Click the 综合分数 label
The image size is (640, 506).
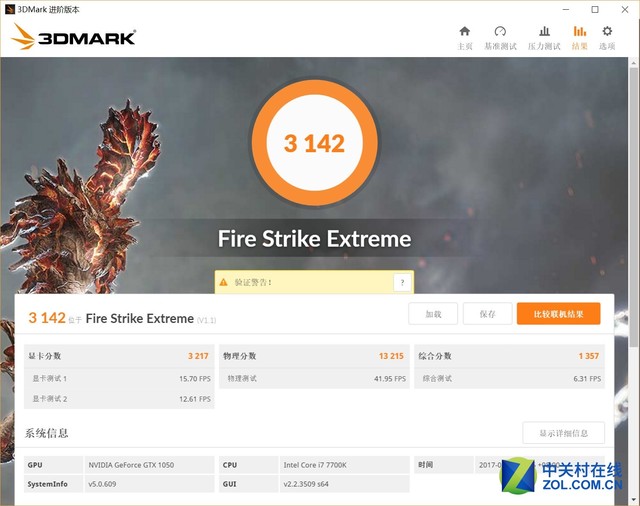coord(435,356)
